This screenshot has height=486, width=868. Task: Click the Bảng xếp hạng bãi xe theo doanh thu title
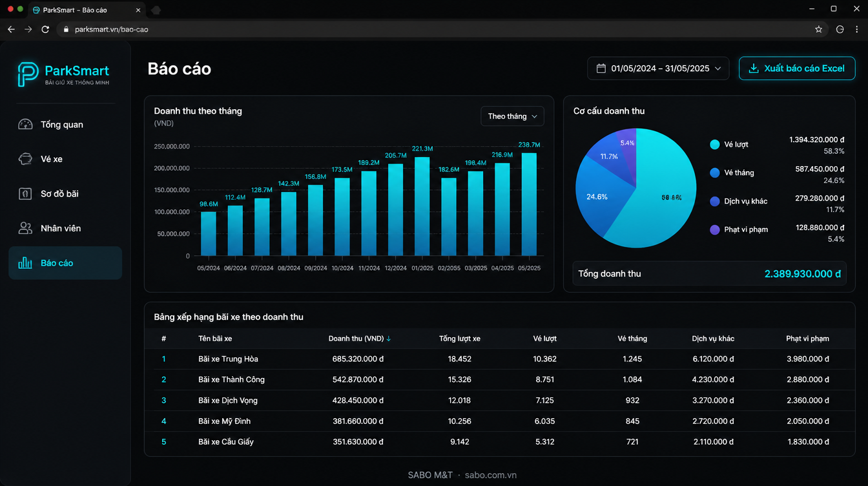pos(229,317)
